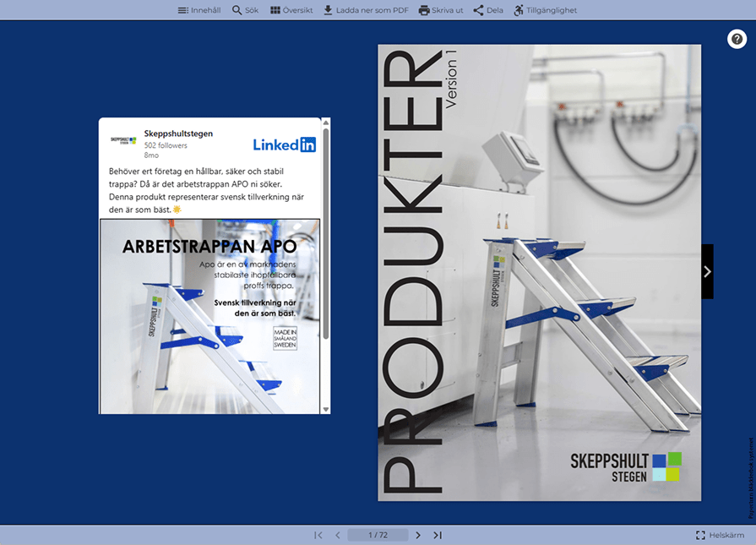
Task: Jump to the last page
Action: [x=438, y=535]
